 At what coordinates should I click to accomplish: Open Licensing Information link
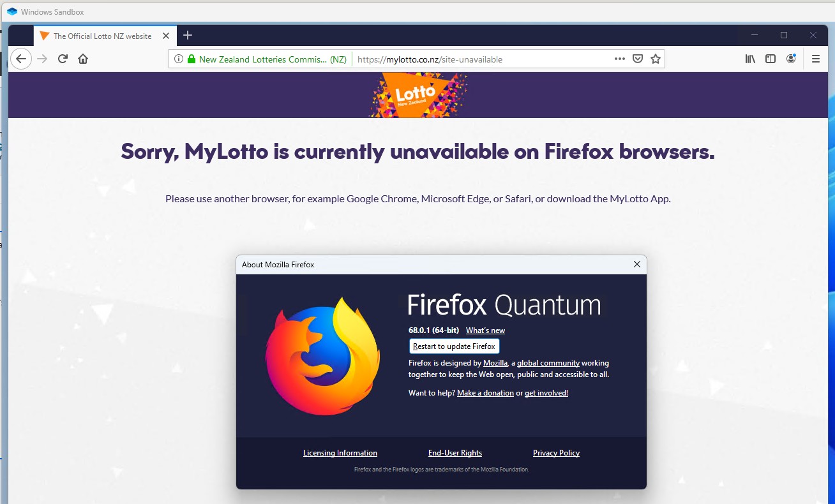[x=340, y=453]
